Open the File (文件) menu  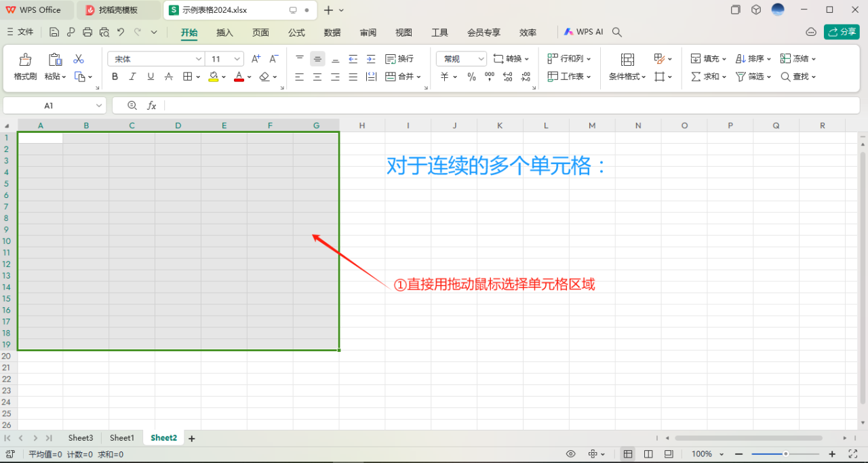[20, 32]
